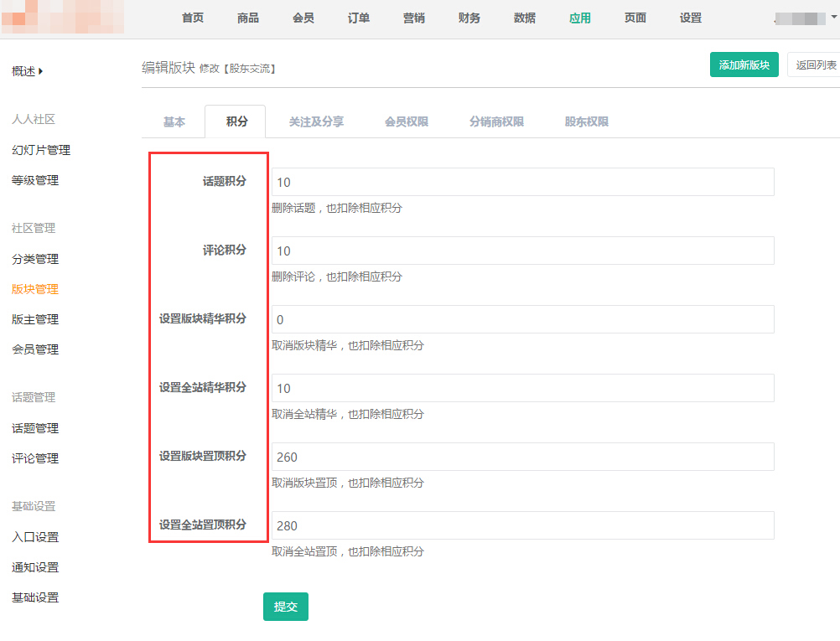Submit the form with 提交 button
Viewport: 840px width, 641px height.
pyautogui.click(x=285, y=607)
